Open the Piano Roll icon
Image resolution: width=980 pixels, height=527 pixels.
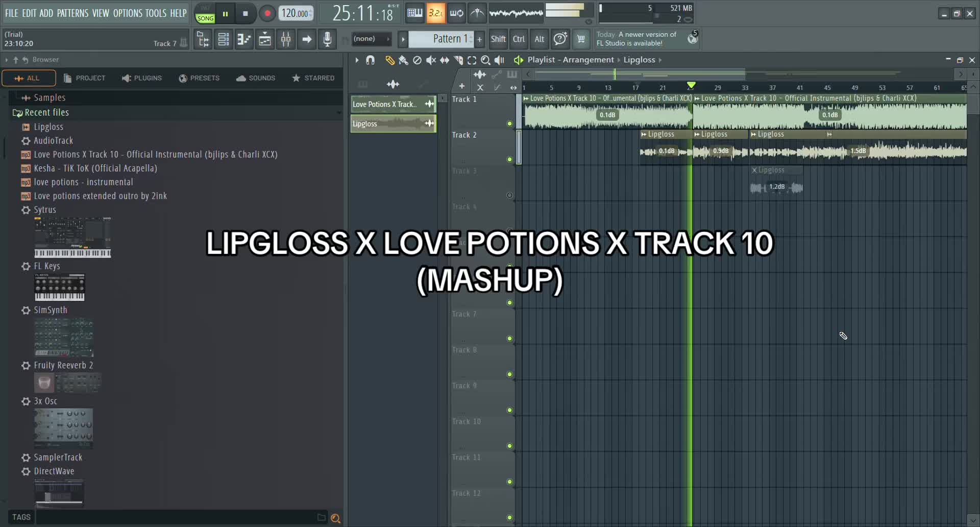(x=244, y=39)
